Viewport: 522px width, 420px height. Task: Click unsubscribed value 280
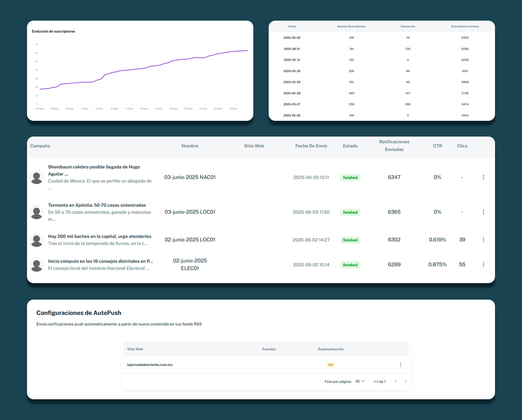[x=408, y=104]
